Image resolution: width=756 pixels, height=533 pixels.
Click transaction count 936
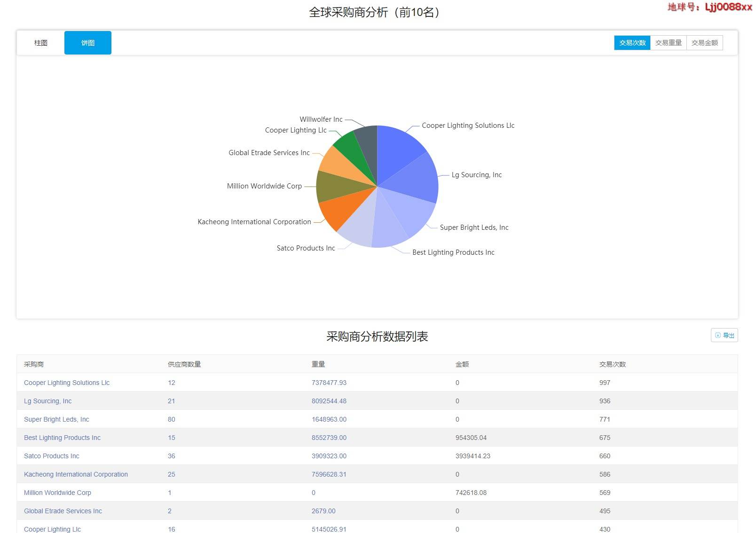click(605, 401)
